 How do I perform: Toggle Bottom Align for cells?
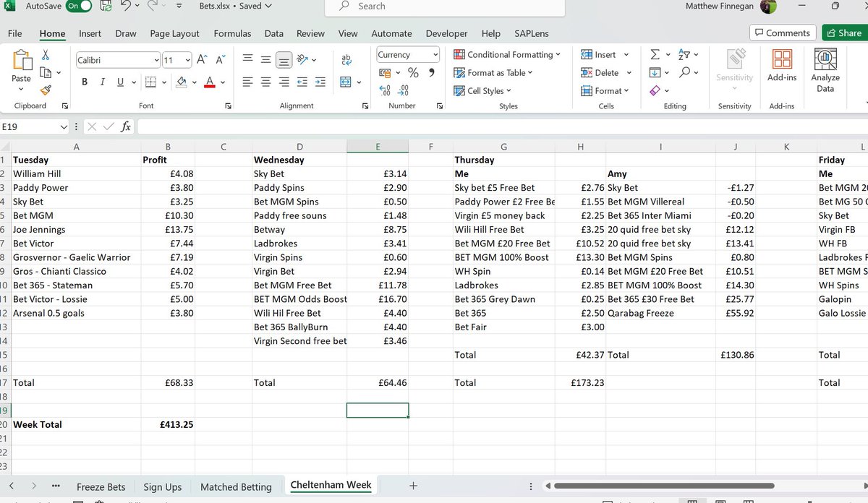(284, 60)
